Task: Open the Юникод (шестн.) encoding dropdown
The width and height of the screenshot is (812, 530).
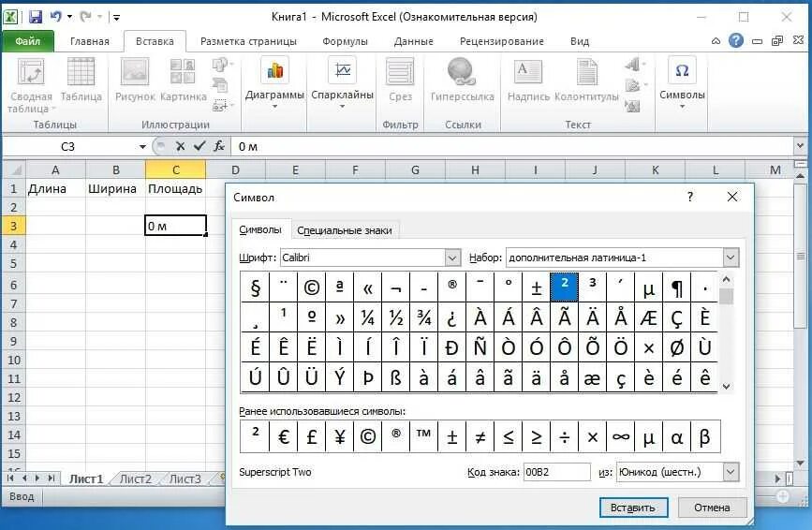Action: click(731, 472)
